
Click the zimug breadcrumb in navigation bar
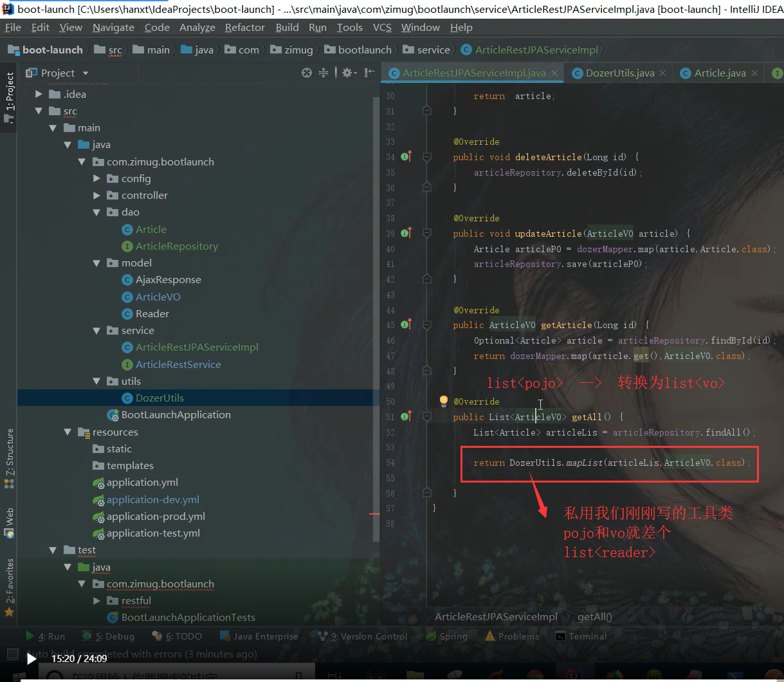coord(292,50)
